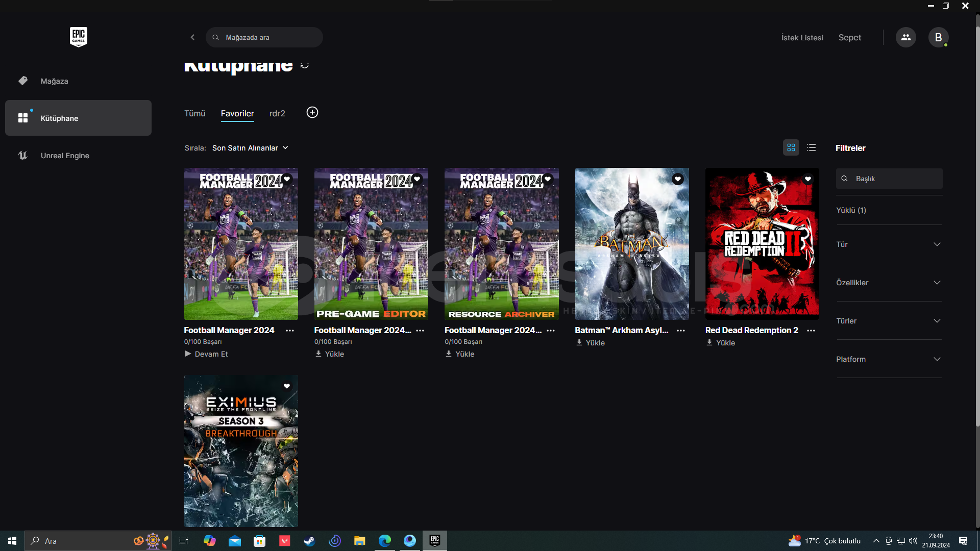This screenshot has width=980, height=551.
Task: Open notification center icon
Action: tap(963, 541)
